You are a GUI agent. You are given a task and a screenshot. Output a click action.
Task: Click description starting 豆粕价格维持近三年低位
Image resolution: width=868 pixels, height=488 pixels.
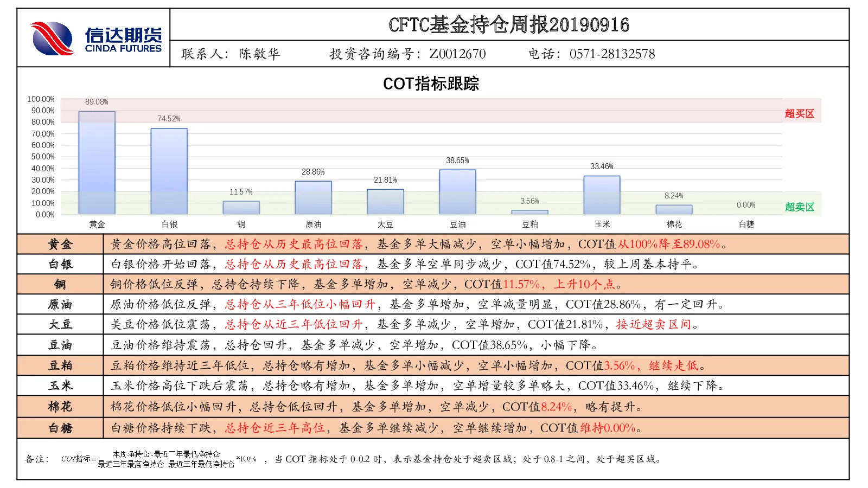point(409,365)
